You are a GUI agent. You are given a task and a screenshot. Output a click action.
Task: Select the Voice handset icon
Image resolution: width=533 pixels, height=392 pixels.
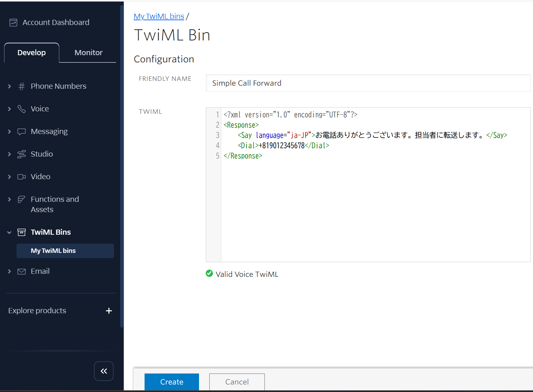pyautogui.click(x=21, y=109)
